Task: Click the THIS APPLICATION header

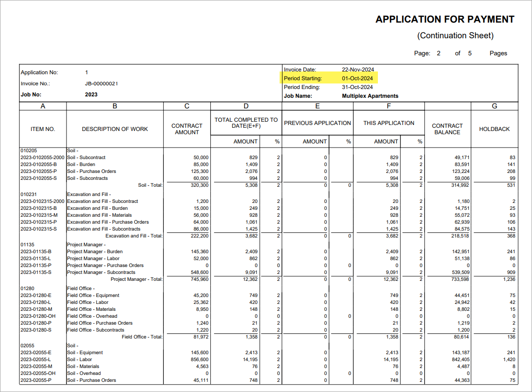Action: 389,123
